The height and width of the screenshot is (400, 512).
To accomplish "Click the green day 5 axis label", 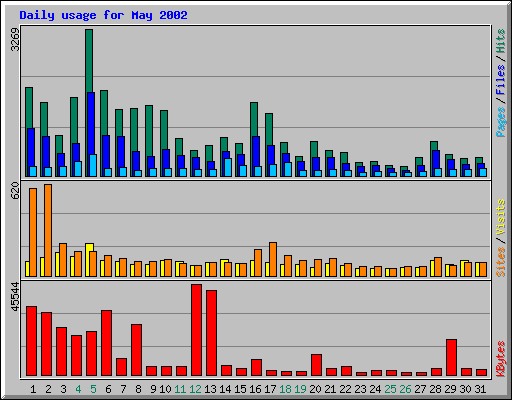I will 93,389.
